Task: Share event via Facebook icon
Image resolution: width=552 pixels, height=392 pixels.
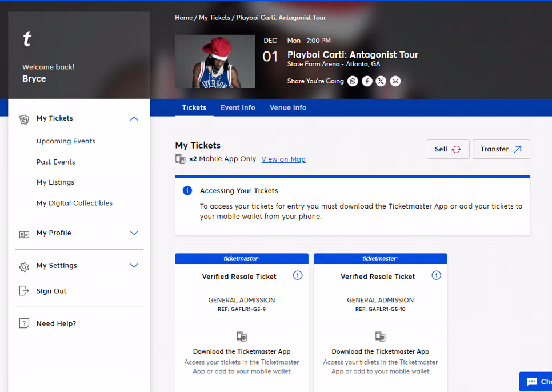Action: pyautogui.click(x=367, y=81)
